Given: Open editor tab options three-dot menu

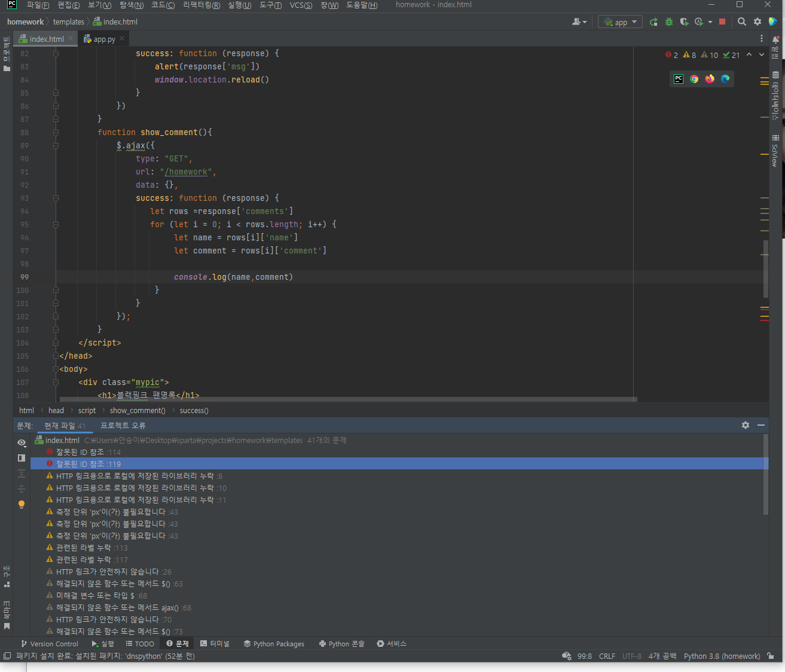Looking at the screenshot, I should (x=762, y=39).
